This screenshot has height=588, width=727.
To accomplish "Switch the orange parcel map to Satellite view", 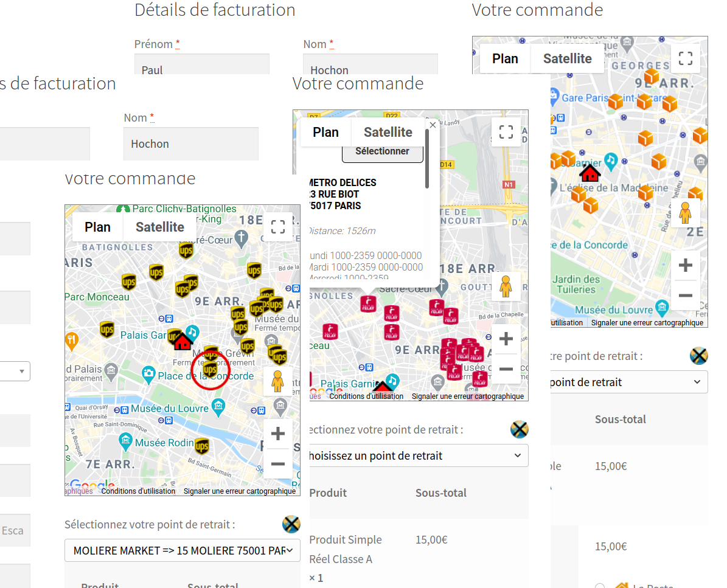I will point(568,58).
